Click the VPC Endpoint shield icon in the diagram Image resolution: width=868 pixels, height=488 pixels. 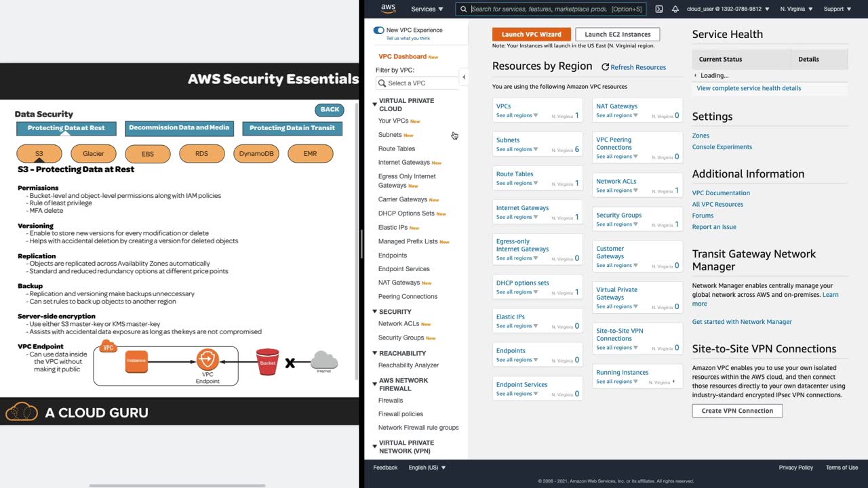(208, 360)
